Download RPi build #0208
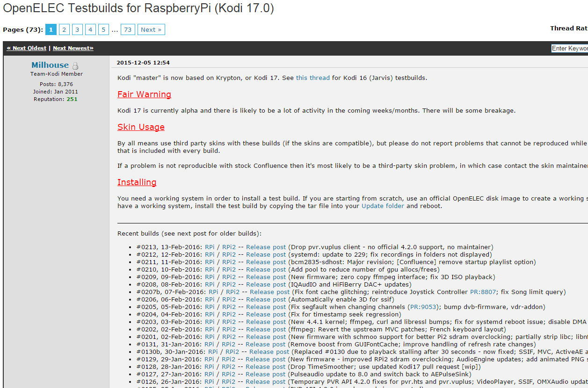Image resolution: width=588 pixels, height=388 pixels. (210, 284)
